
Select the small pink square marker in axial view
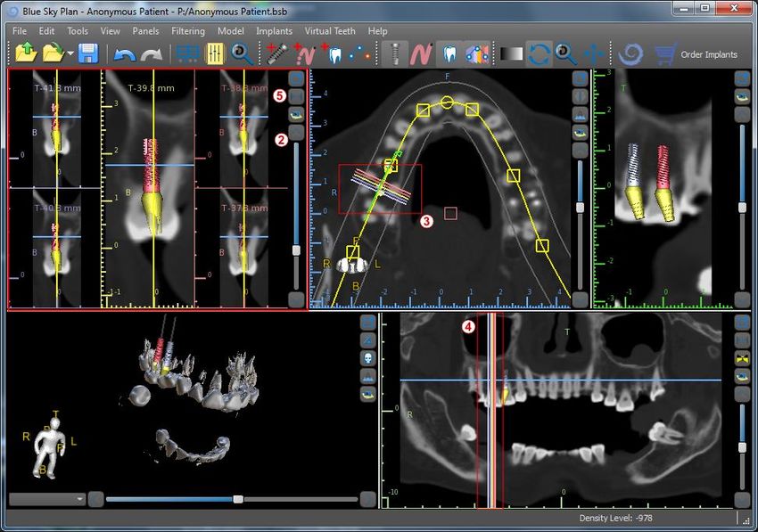point(450,213)
